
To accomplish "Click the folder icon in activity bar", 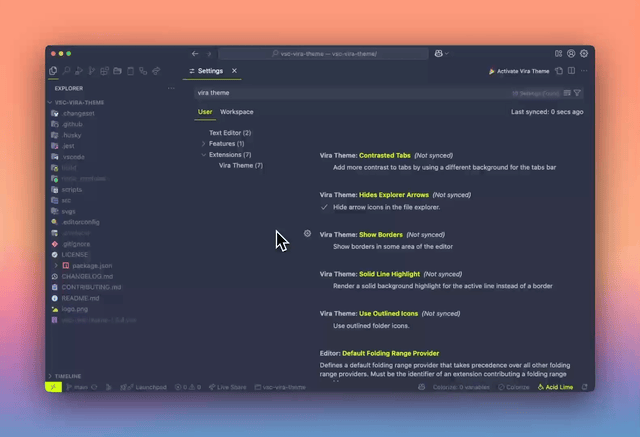I will click(x=118, y=71).
